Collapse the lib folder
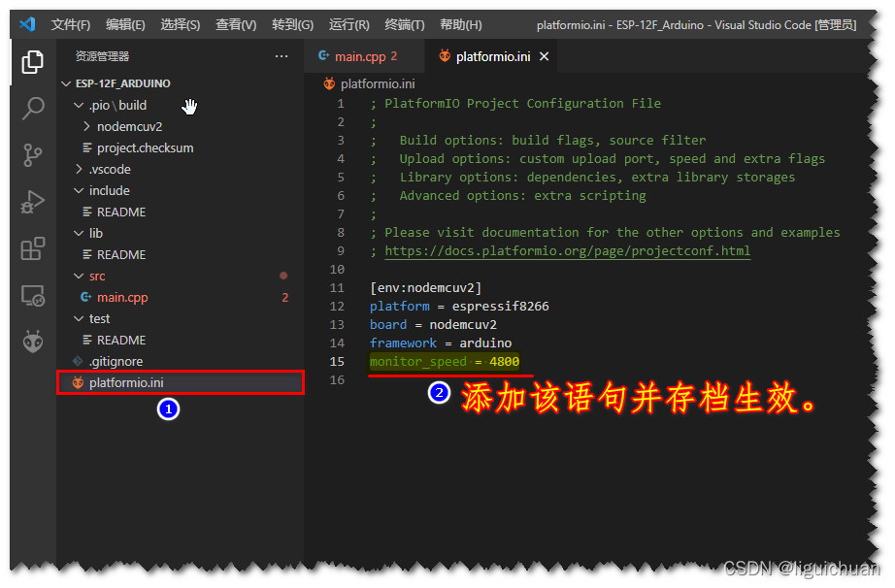Viewport: 895px width, 588px height. [x=79, y=233]
